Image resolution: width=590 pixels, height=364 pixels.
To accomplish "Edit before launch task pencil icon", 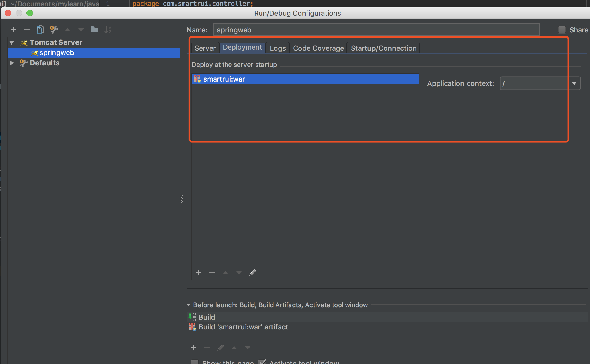I will [221, 348].
